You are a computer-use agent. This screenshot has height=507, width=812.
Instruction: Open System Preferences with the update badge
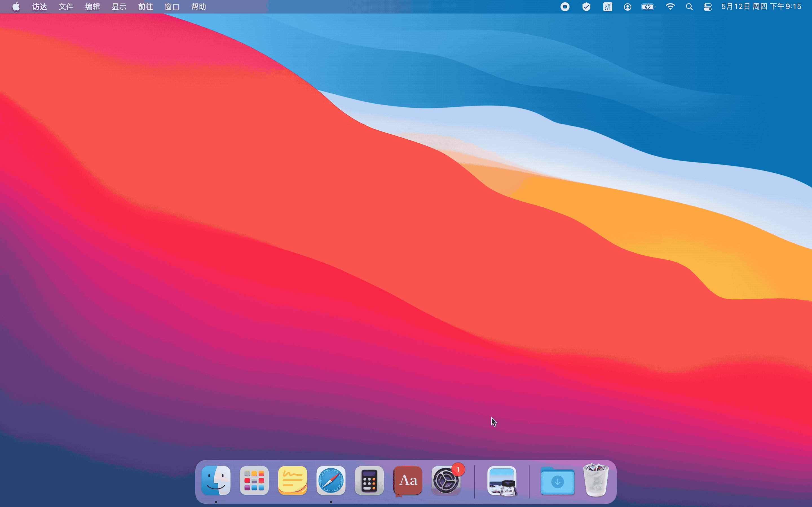(x=446, y=481)
